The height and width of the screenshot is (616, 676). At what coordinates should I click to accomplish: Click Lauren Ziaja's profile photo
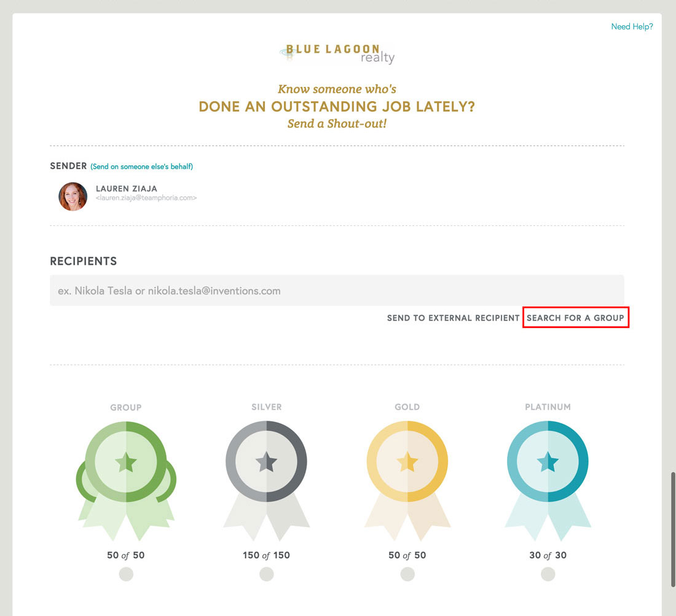(73, 197)
